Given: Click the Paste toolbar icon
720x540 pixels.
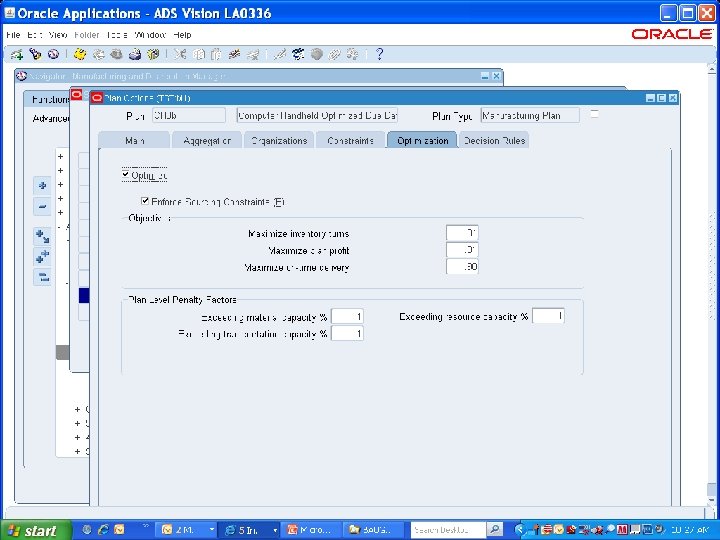Looking at the screenshot, I should 216,55.
